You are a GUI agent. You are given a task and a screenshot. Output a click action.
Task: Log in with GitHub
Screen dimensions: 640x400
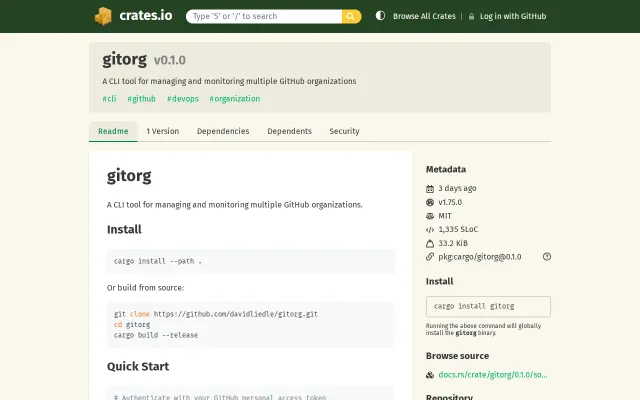(x=513, y=16)
